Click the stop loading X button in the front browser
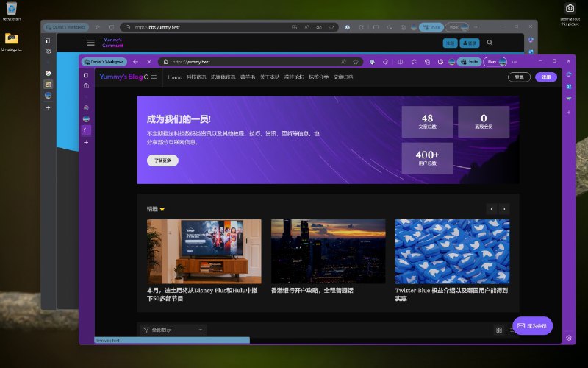The width and height of the screenshot is (588, 368). 149,62
